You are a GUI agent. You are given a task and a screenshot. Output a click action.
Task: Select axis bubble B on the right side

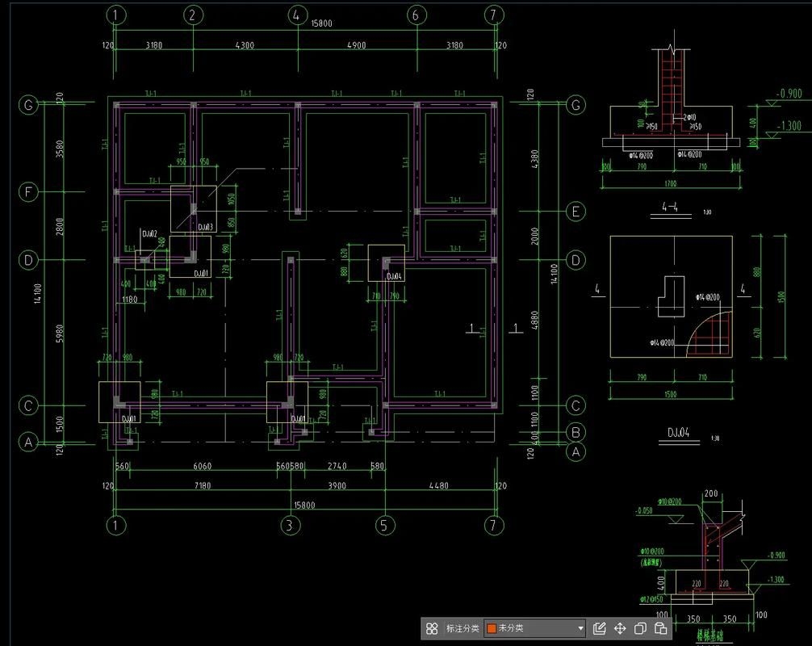[x=576, y=431]
